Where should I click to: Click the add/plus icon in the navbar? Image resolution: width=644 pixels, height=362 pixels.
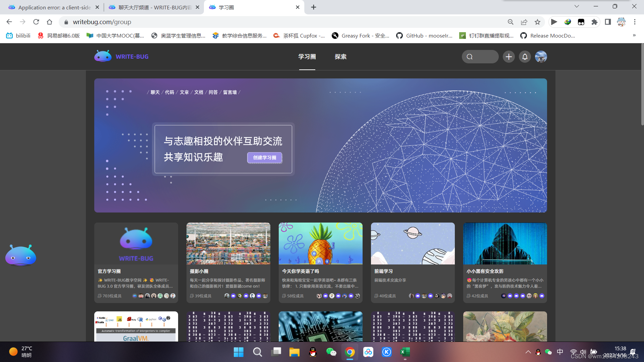[x=508, y=57]
